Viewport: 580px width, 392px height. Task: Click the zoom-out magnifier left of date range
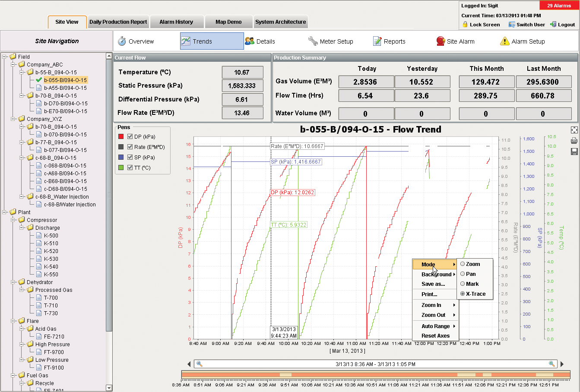pyautogui.click(x=200, y=364)
